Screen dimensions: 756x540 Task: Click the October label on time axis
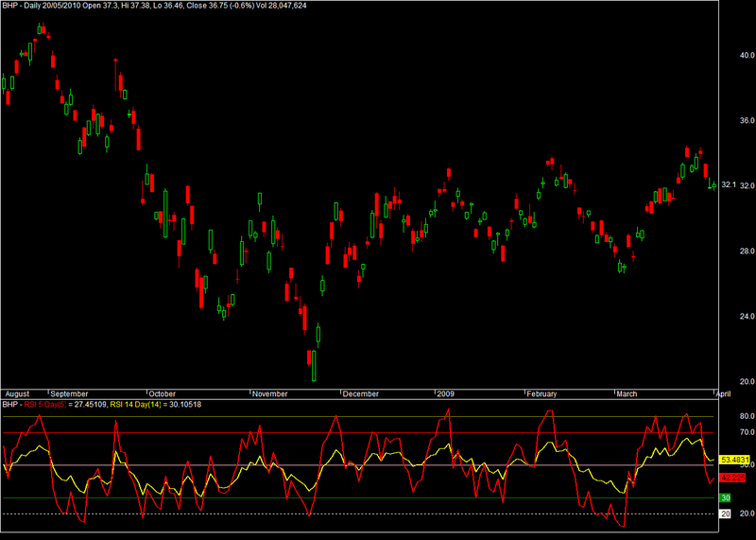[x=162, y=393]
